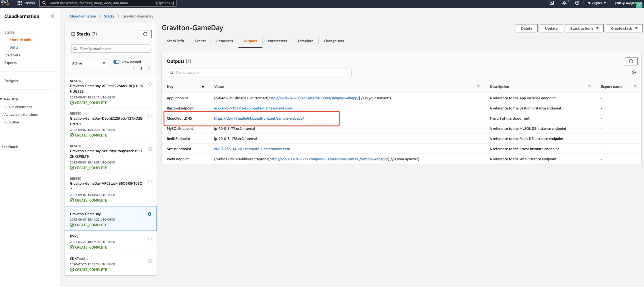Open the Active status filter dropdown
This screenshot has width=644, height=287.
[x=89, y=63]
